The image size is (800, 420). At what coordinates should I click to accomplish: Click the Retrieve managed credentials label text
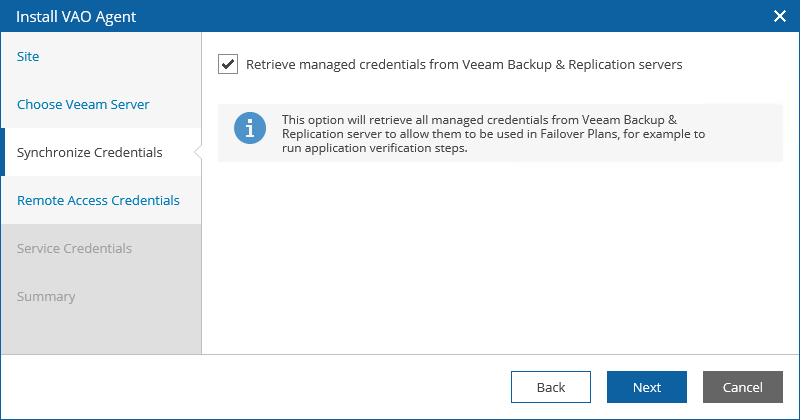point(464,65)
